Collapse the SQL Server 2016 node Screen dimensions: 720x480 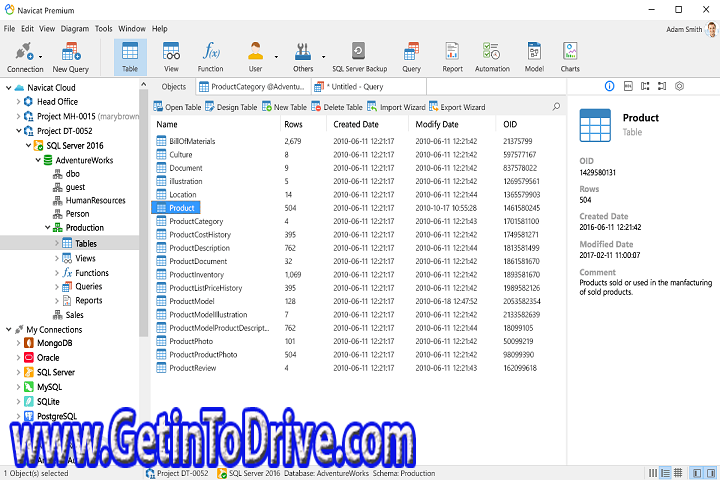point(28,146)
